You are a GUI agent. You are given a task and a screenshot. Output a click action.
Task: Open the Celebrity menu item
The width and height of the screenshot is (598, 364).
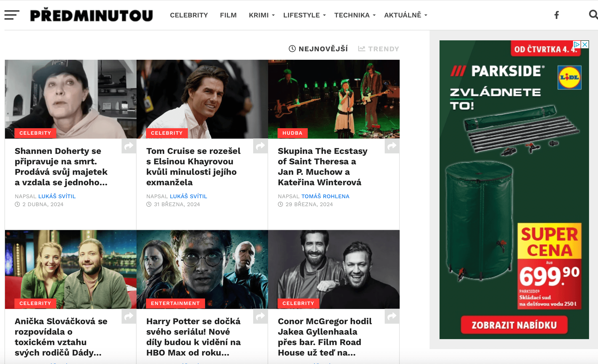189,15
